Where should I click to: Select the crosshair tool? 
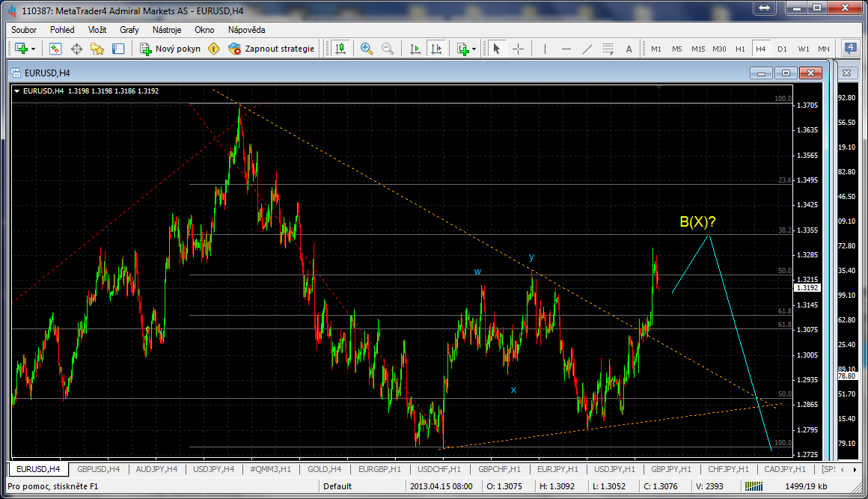(518, 49)
